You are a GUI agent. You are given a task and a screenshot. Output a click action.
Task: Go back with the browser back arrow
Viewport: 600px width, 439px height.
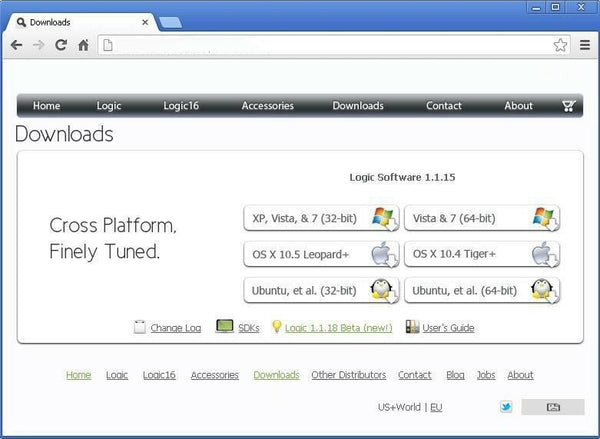16,45
